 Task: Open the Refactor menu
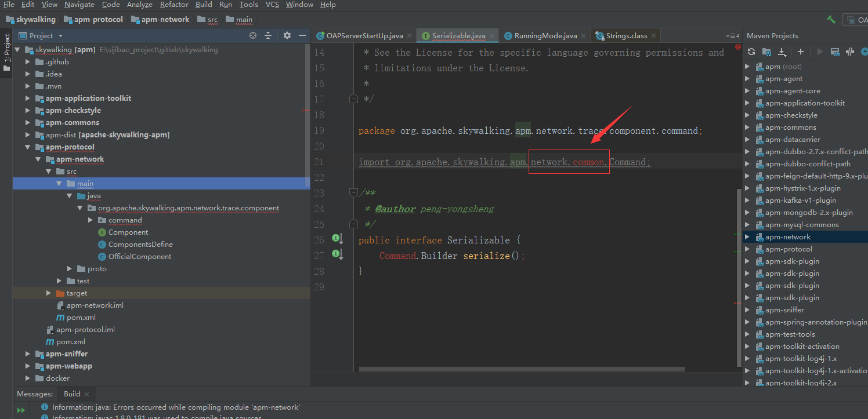coord(174,5)
